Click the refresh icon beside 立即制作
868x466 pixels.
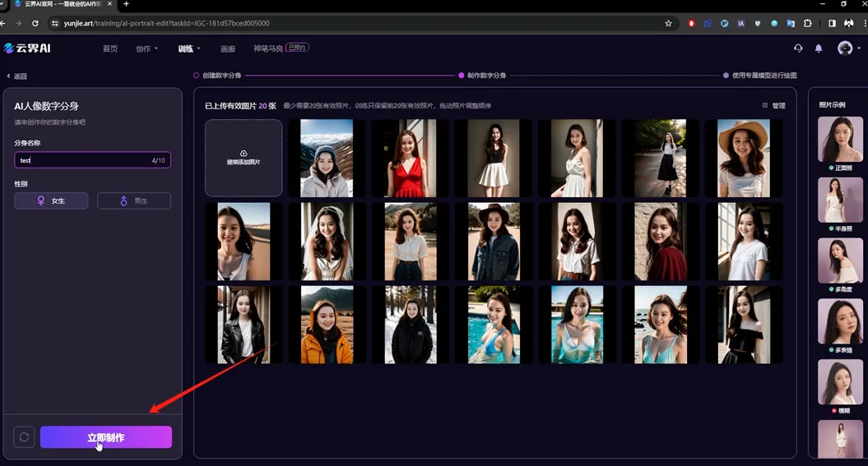click(x=24, y=436)
